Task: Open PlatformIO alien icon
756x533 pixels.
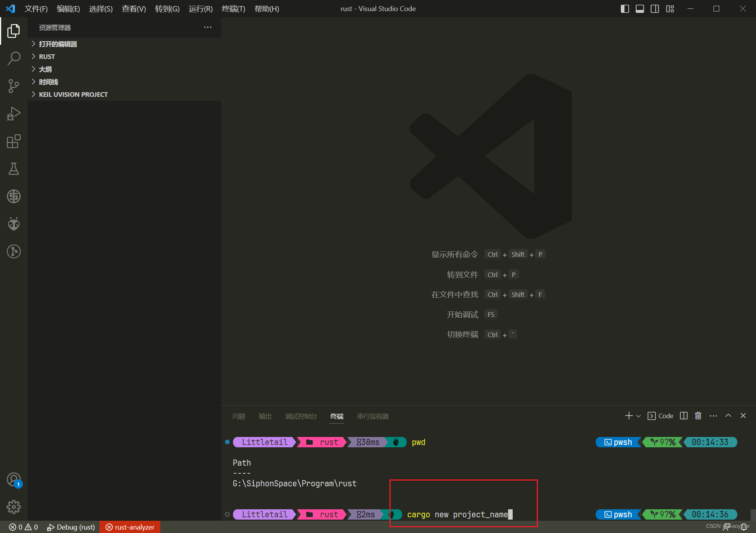Action: pyautogui.click(x=14, y=224)
